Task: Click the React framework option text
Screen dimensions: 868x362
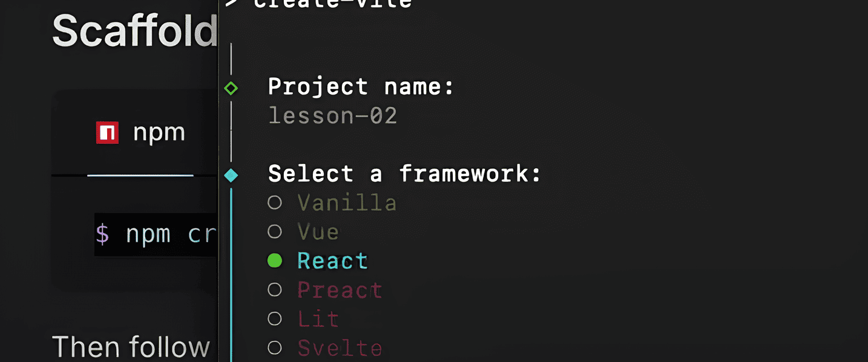Action: tap(332, 261)
